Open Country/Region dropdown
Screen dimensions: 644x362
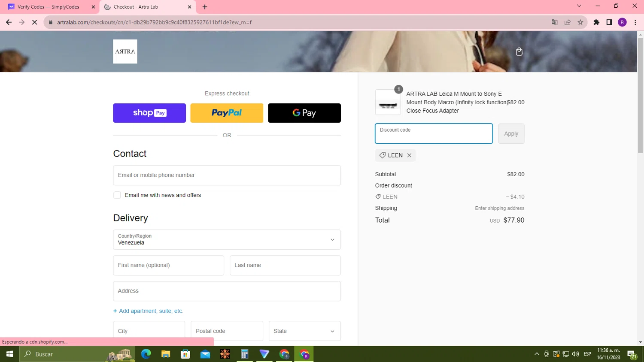227,239
